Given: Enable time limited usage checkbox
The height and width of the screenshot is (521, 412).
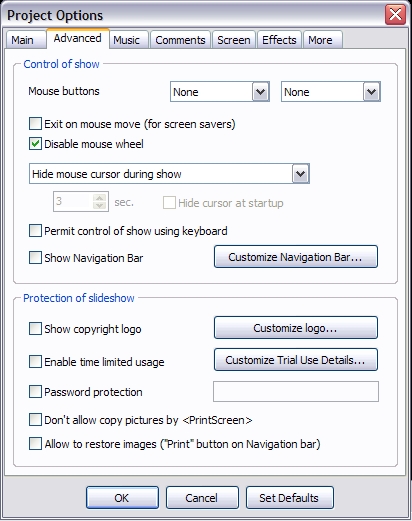Looking at the screenshot, I should 35,362.
